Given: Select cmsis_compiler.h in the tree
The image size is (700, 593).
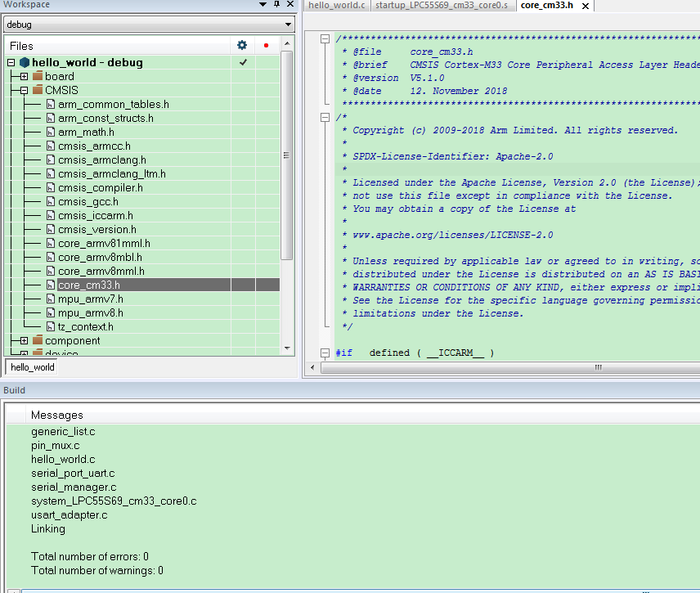Looking at the screenshot, I should pos(101,187).
